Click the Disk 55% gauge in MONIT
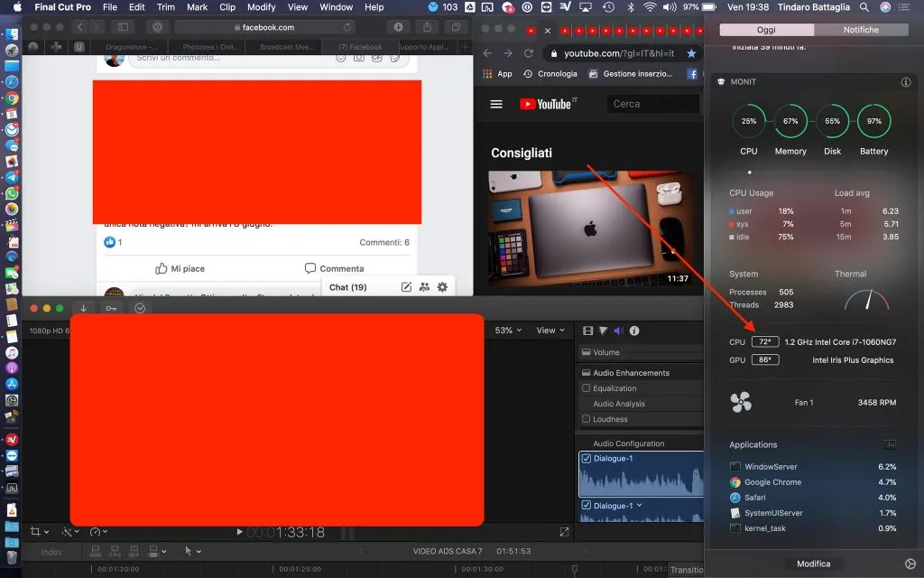Viewport: 924px width, 578px height. tap(832, 121)
